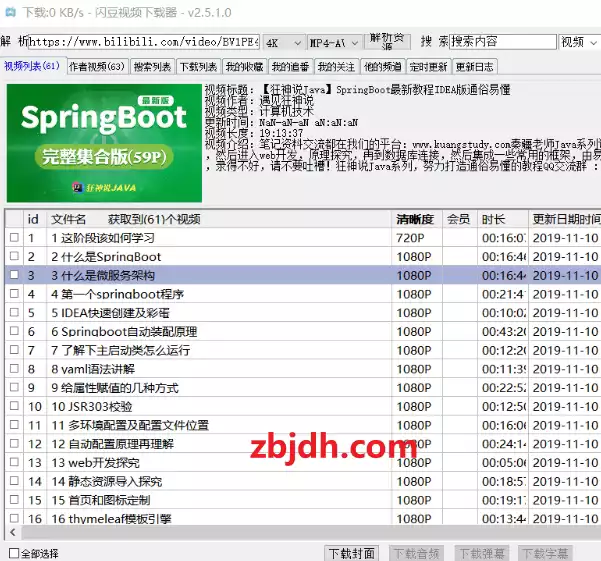Tick the checkbox for row 2 什么是SpringBoot

(x=14, y=256)
